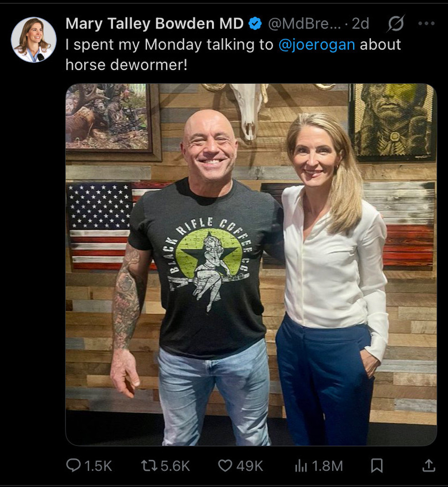
Task: Click the display name Mary Talley Bowden MD
Action: click(154, 23)
